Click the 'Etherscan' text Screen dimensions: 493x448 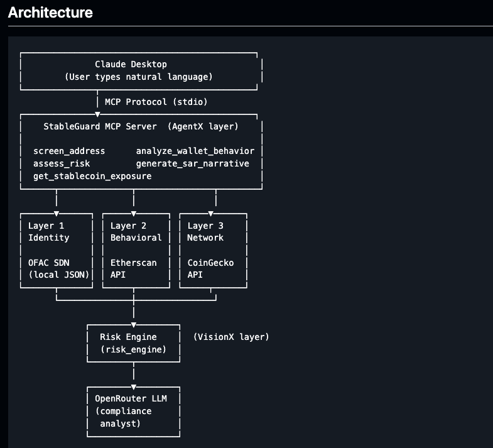[x=134, y=263]
